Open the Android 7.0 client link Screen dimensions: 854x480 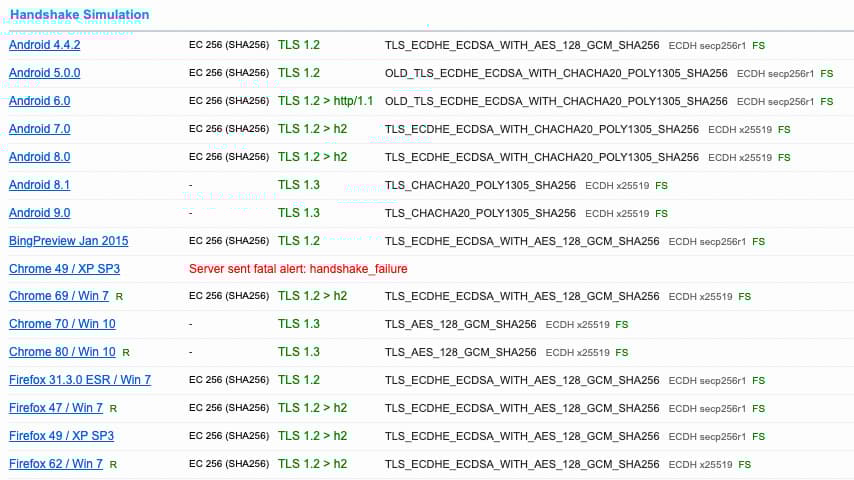coord(40,129)
